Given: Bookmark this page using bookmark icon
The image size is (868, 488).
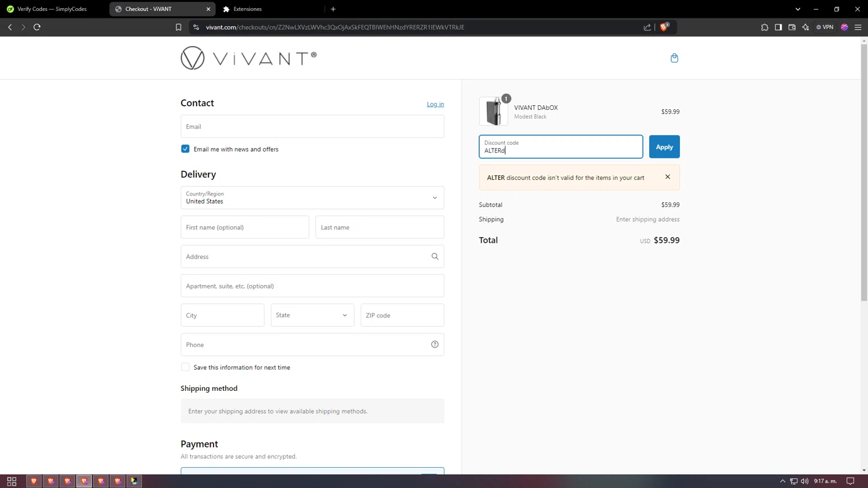Looking at the screenshot, I should click(x=178, y=27).
